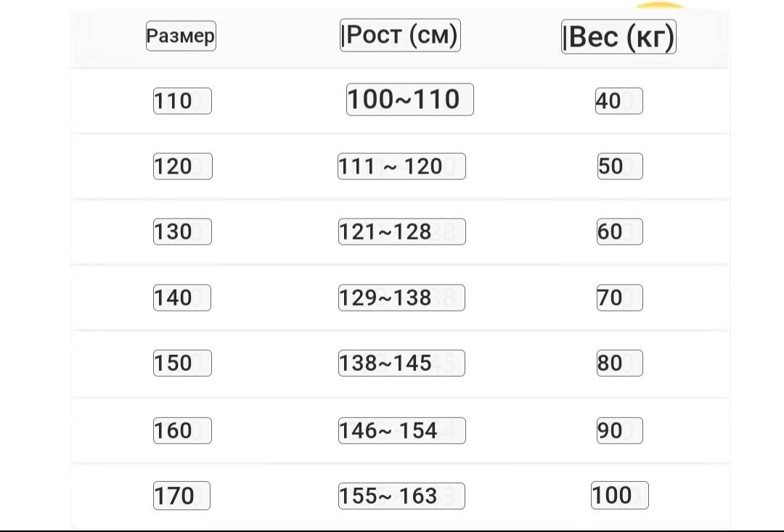Click the Вес (кг) header box
This screenshot has height=532, width=784.
pyautogui.click(x=618, y=36)
